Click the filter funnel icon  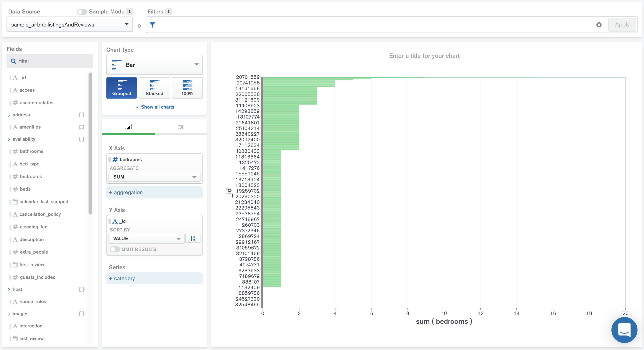153,25
